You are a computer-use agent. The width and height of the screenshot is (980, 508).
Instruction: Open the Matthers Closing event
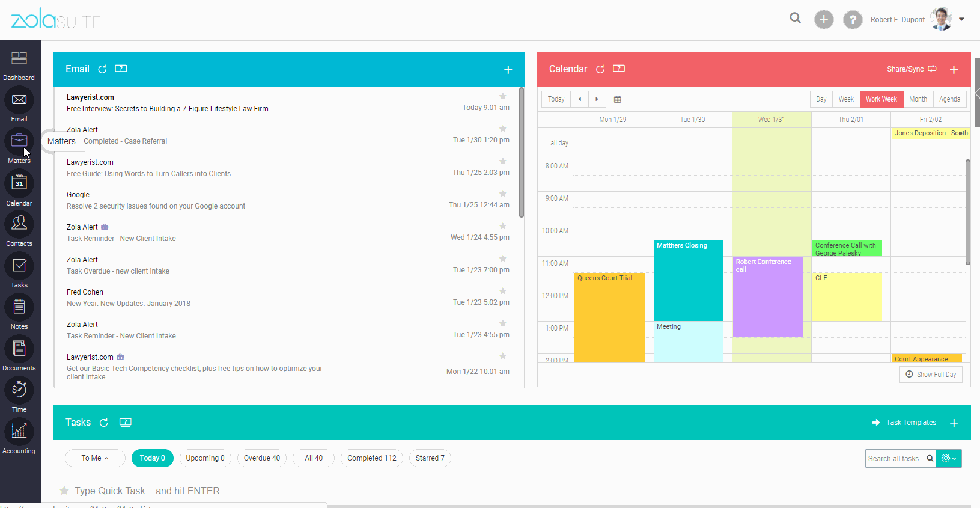click(x=688, y=280)
